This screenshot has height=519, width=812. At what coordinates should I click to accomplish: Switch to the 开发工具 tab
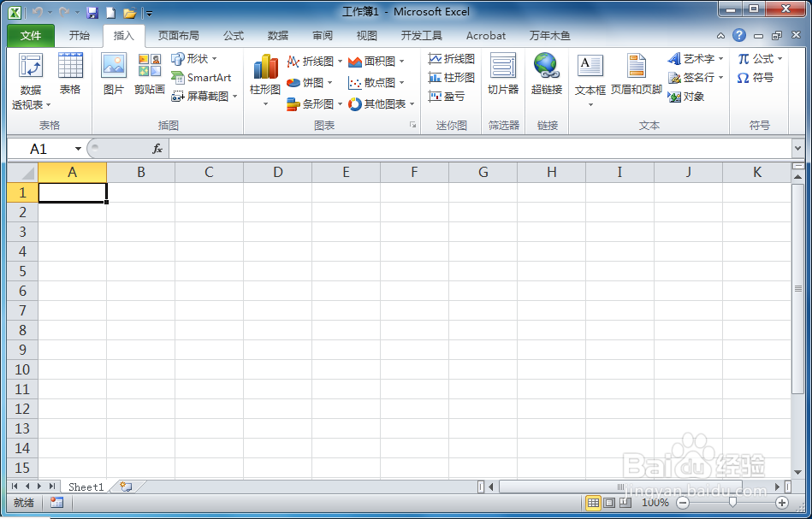(422, 36)
